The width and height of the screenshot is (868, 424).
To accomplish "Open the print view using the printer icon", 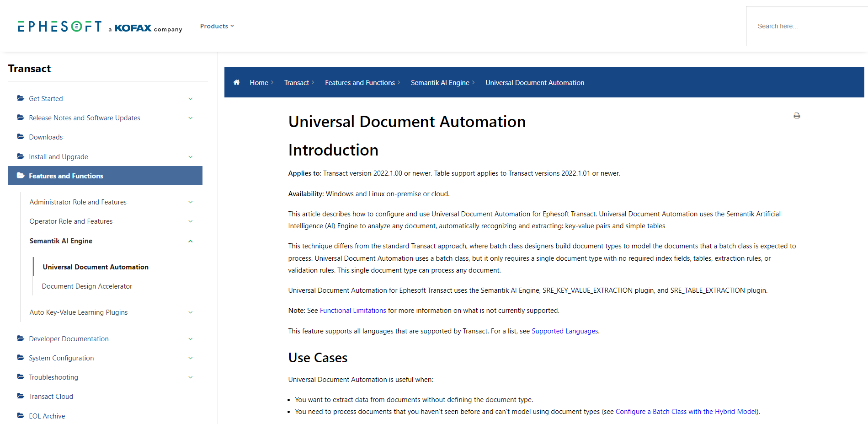I will click(x=797, y=116).
